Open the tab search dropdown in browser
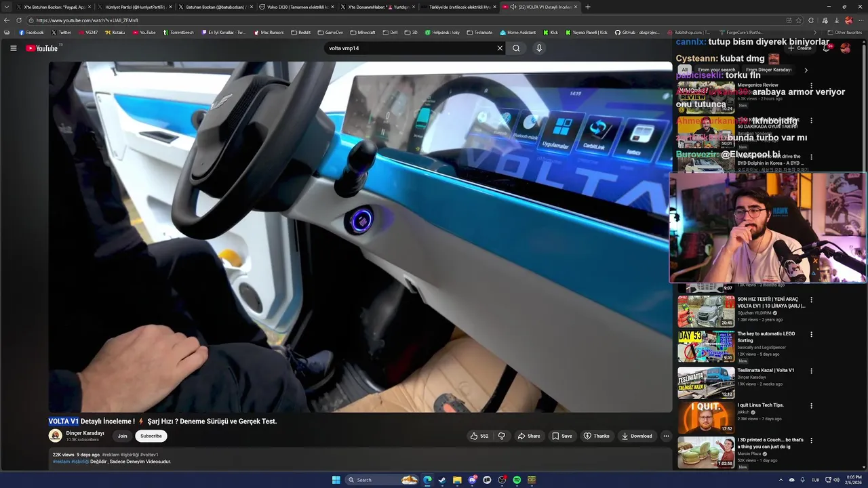This screenshot has height=488, width=868. (x=6, y=7)
